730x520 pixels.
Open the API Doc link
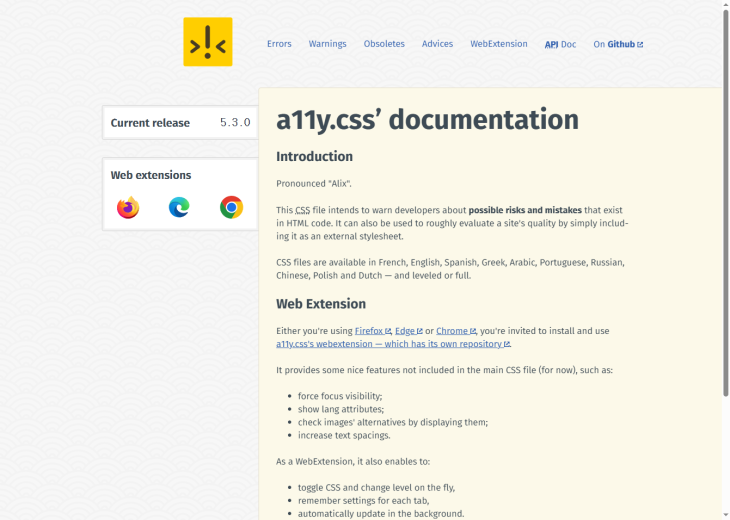pos(560,45)
